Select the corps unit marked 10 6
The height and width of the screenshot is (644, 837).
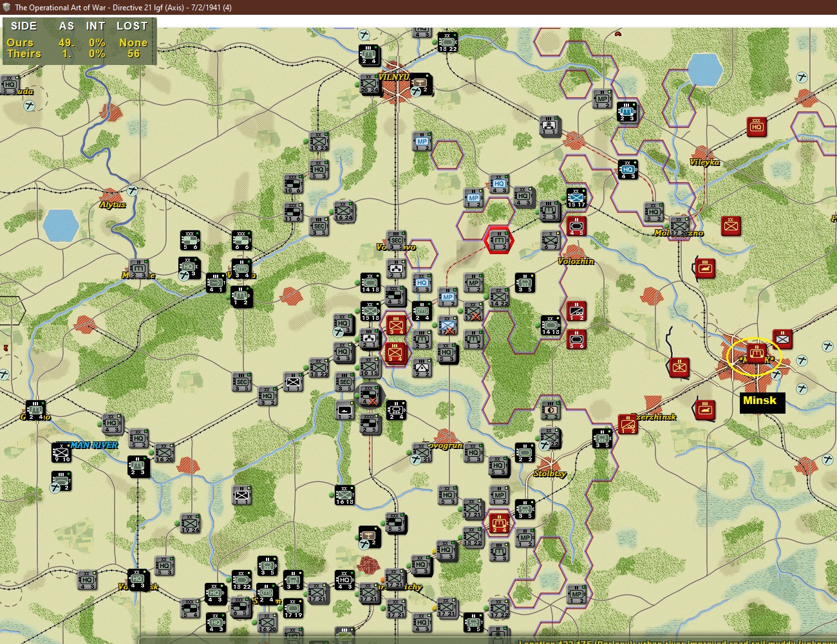[293, 183]
